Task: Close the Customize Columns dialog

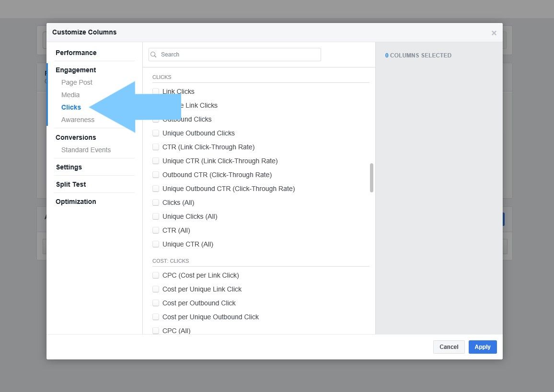Action: (494, 33)
